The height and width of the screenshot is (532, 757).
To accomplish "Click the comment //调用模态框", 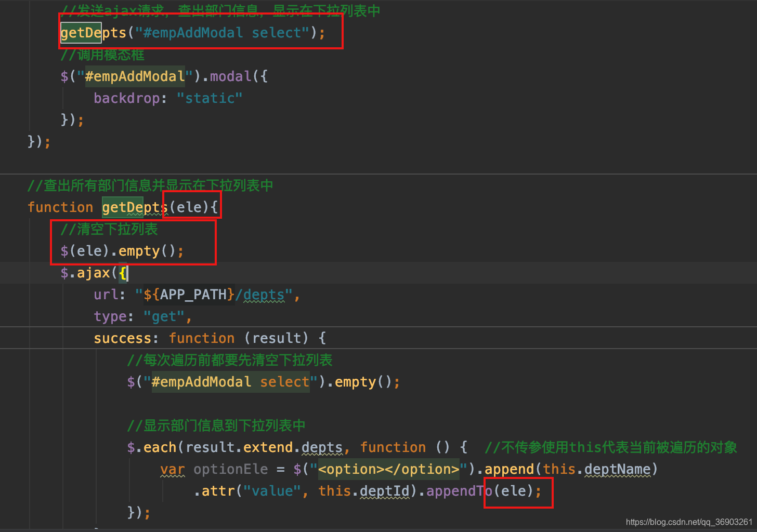I will click(102, 55).
